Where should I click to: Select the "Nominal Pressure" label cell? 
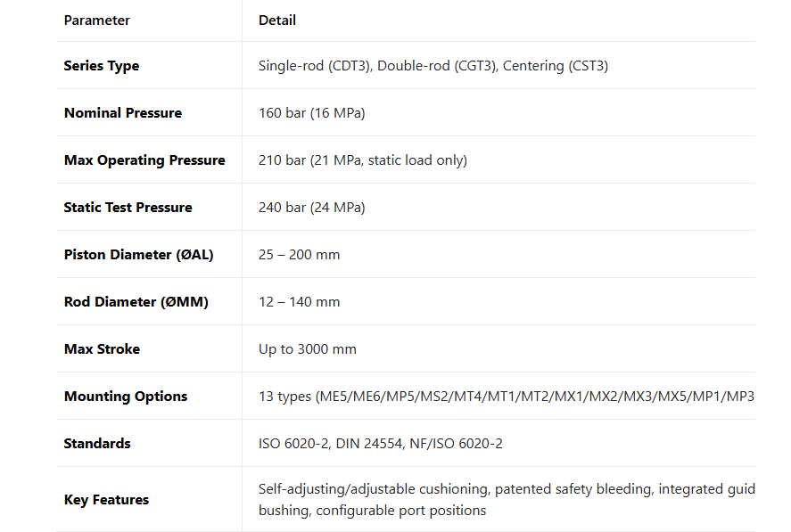[123, 113]
